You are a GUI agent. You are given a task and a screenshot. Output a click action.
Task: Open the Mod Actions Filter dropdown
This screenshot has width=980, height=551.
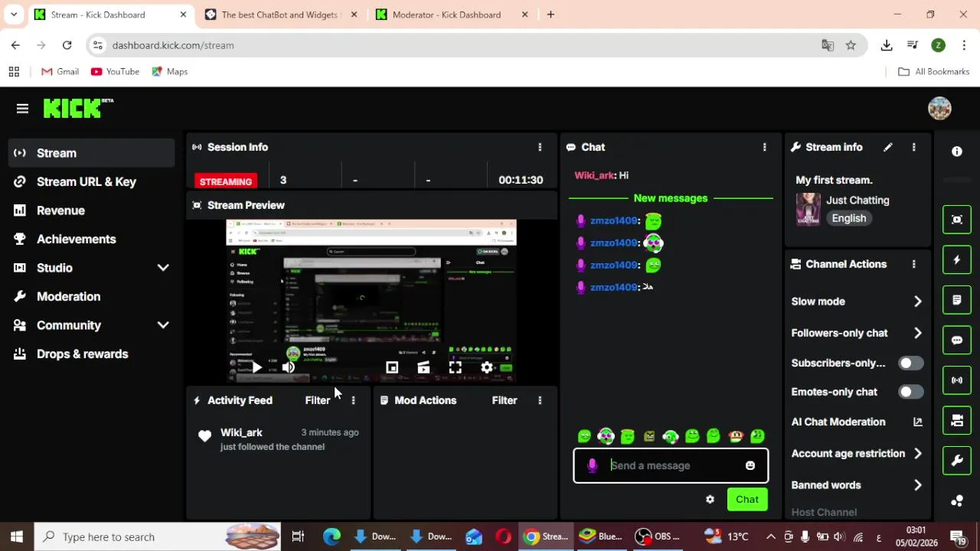click(x=505, y=400)
